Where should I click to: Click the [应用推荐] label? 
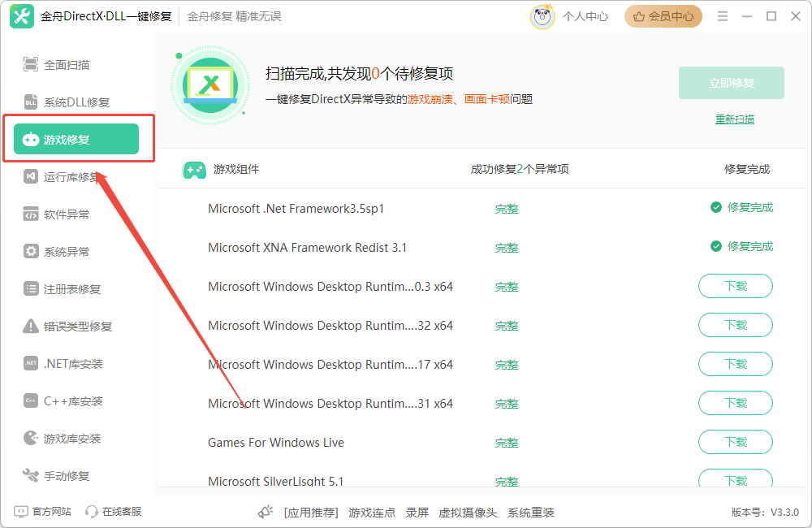(x=311, y=513)
